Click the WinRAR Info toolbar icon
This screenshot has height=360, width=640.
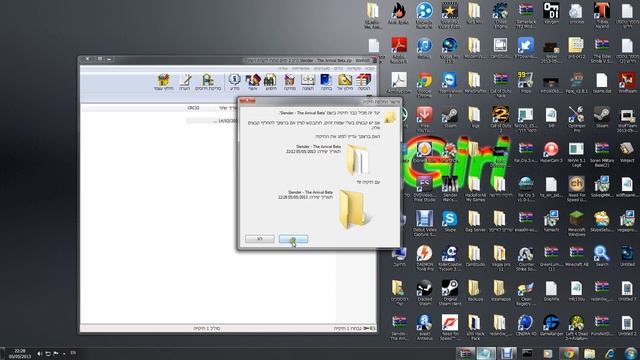pos(234,82)
